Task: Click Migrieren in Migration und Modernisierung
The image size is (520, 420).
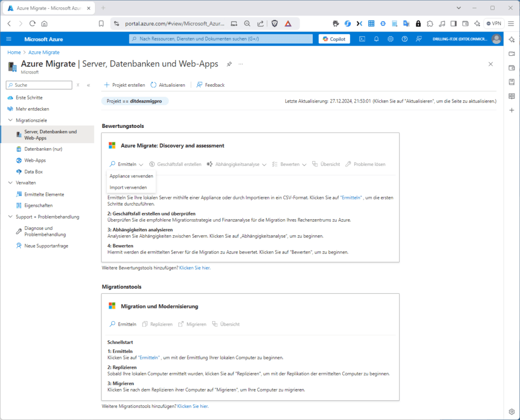Action: coord(192,324)
